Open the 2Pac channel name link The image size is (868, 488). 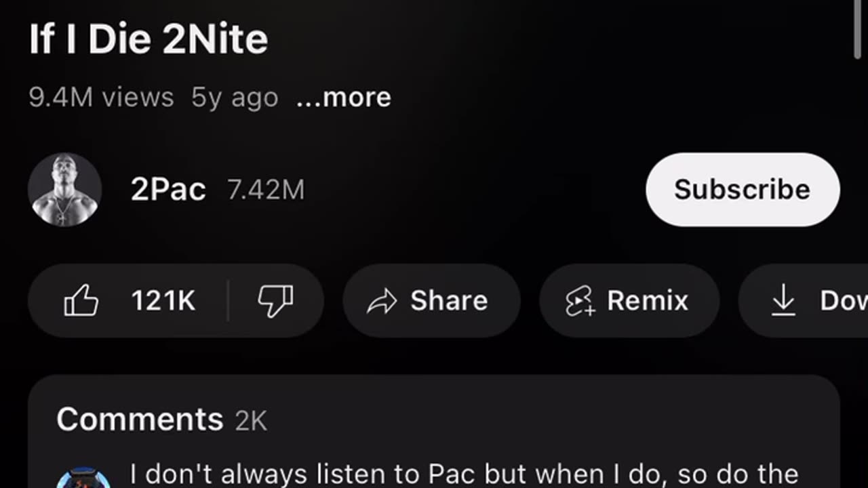[x=168, y=190]
